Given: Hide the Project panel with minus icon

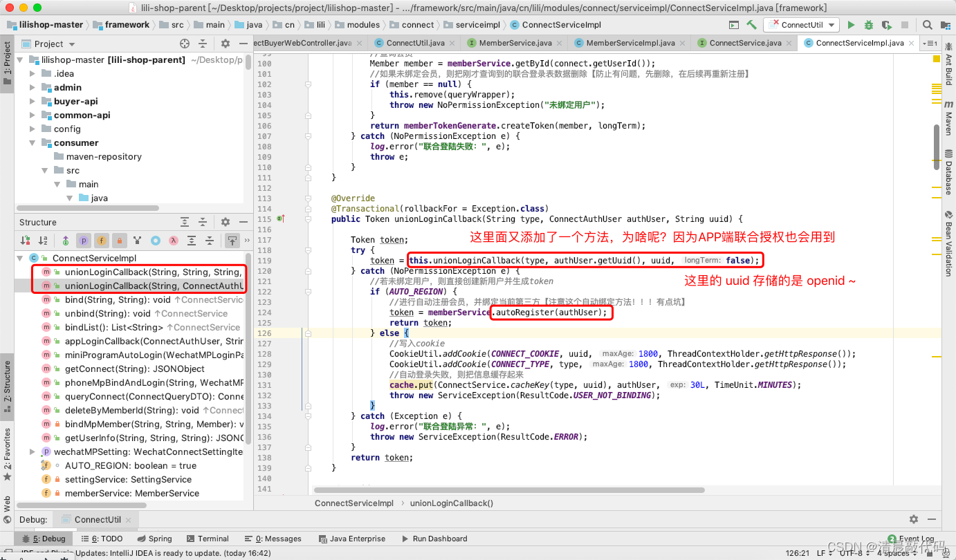Looking at the screenshot, I should 243,44.
